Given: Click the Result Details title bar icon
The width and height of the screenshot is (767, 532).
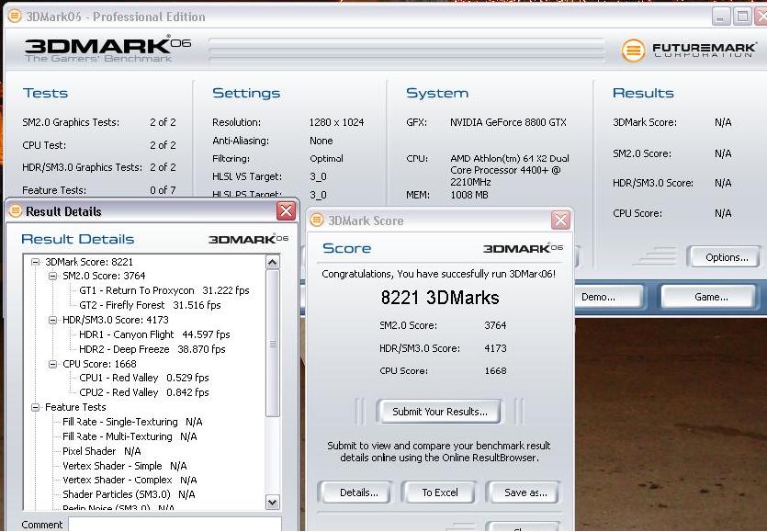Looking at the screenshot, I should (x=16, y=211).
